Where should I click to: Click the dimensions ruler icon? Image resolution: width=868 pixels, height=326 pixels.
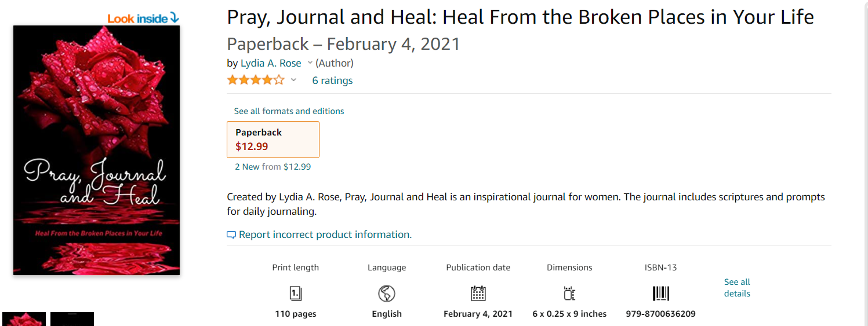569,294
